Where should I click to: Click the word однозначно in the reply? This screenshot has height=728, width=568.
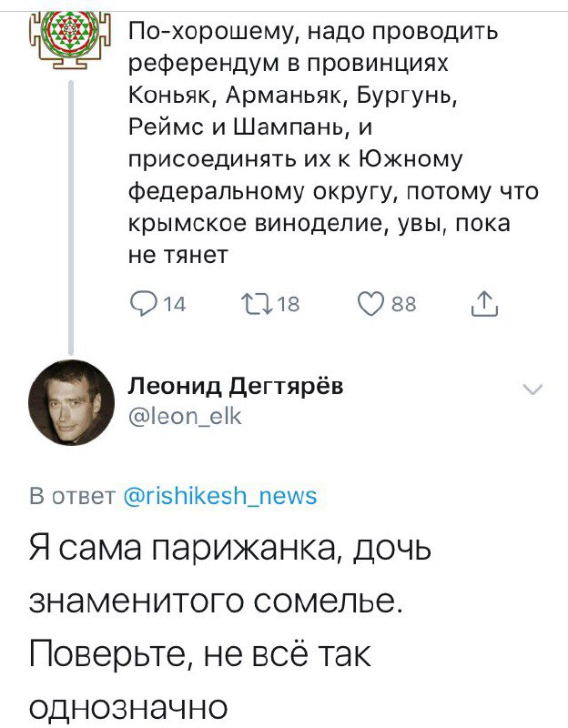pos(126,705)
